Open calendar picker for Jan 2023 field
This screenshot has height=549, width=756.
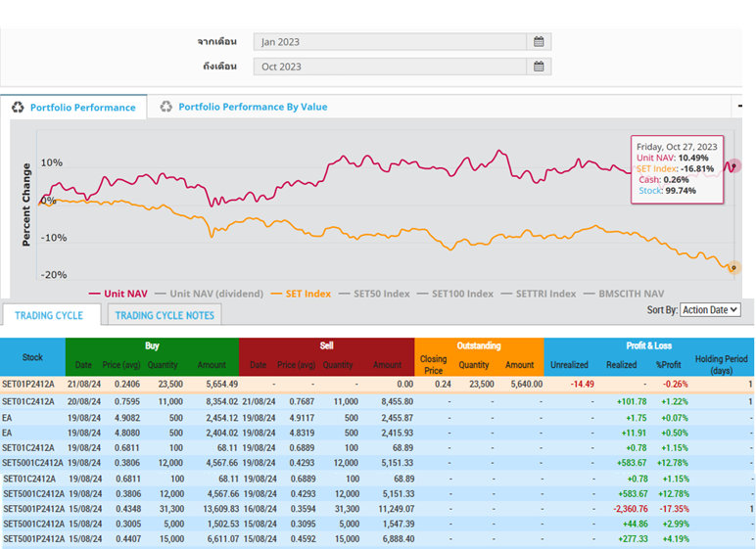click(x=539, y=42)
